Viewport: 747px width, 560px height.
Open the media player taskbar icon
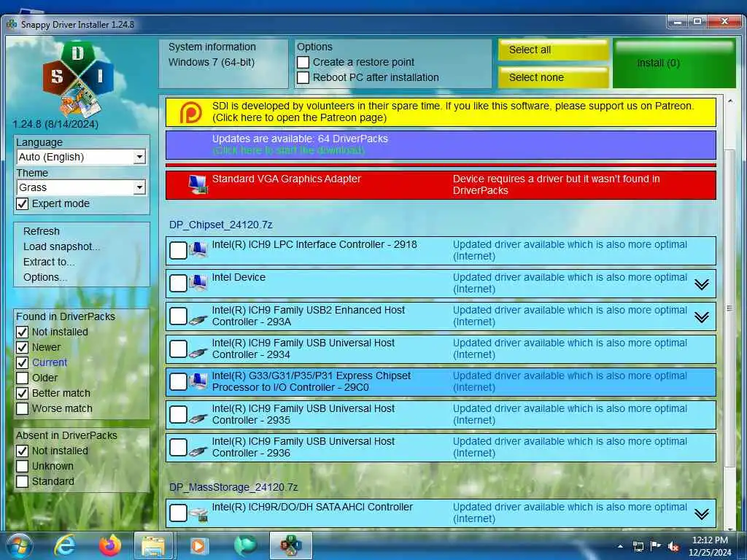click(198, 545)
